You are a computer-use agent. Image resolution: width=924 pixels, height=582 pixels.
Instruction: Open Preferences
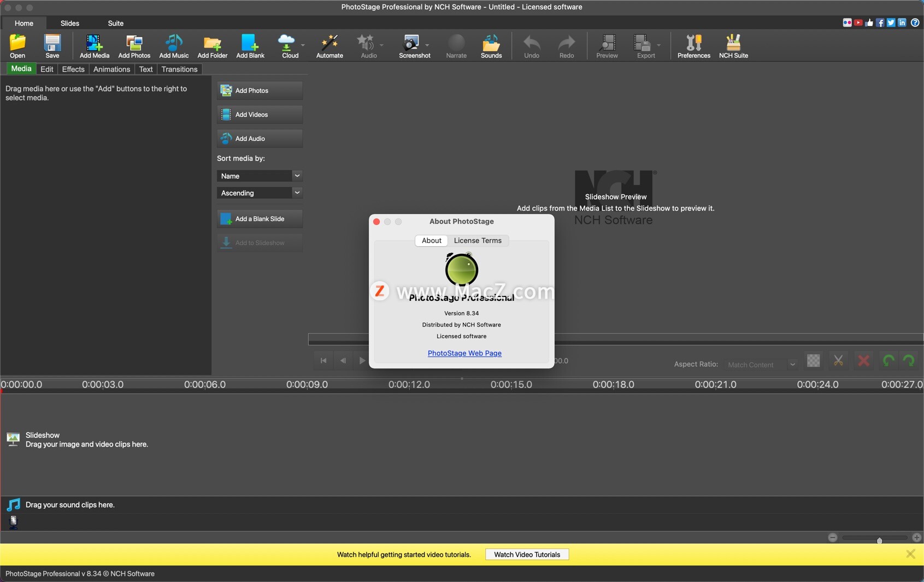click(x=694, y=46)
